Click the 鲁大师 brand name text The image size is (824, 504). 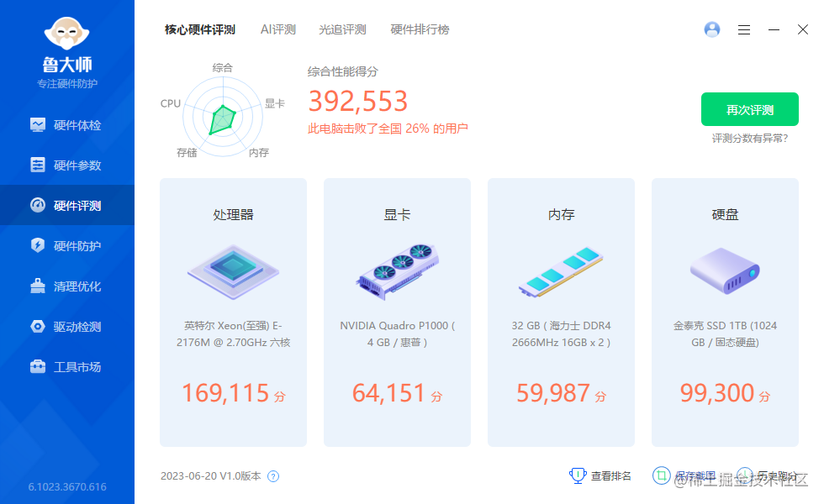(67, 65)
